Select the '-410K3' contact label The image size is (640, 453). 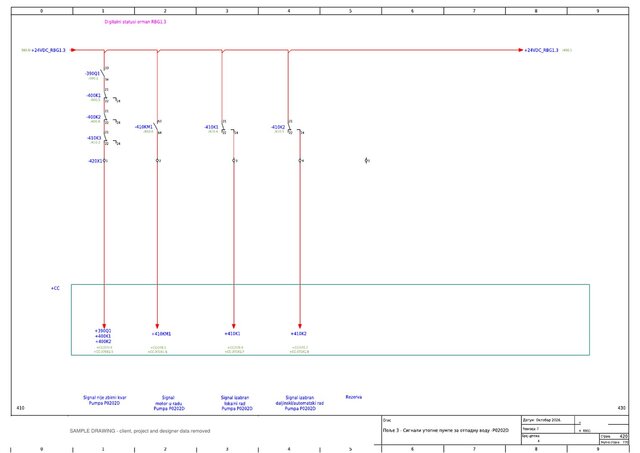(x=94, y=138)
